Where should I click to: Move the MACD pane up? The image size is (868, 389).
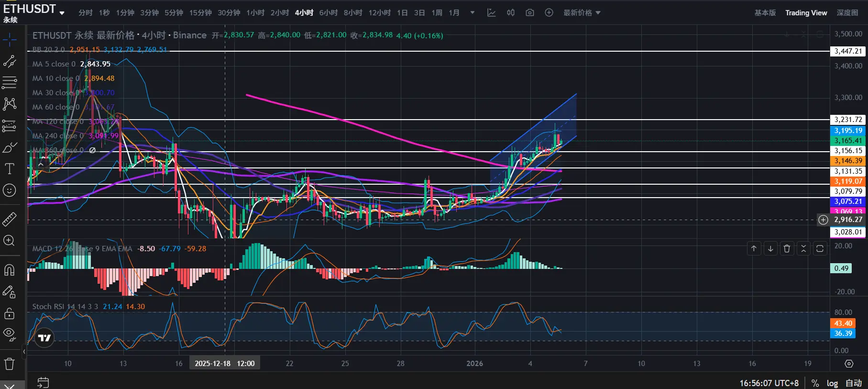754,248
